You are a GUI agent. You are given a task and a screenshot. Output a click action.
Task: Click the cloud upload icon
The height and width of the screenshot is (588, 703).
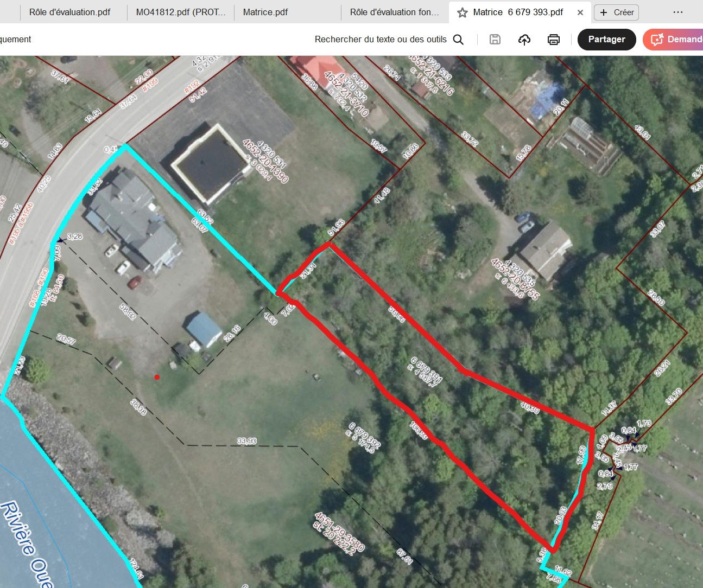[x=524, y=40]
